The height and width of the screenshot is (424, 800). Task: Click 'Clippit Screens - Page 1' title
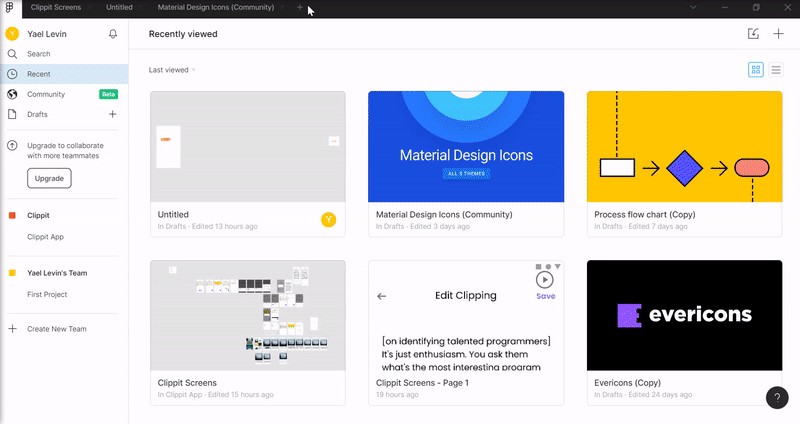422,383
